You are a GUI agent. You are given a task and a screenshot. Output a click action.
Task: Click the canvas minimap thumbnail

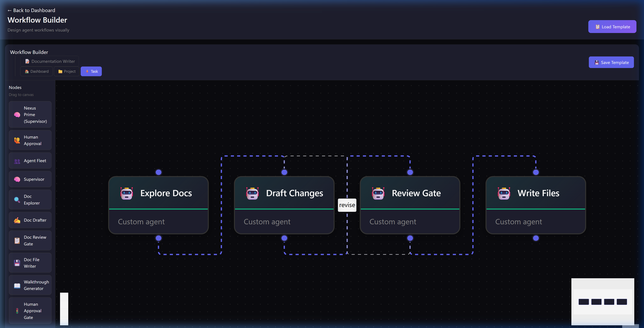coord(603,302)
